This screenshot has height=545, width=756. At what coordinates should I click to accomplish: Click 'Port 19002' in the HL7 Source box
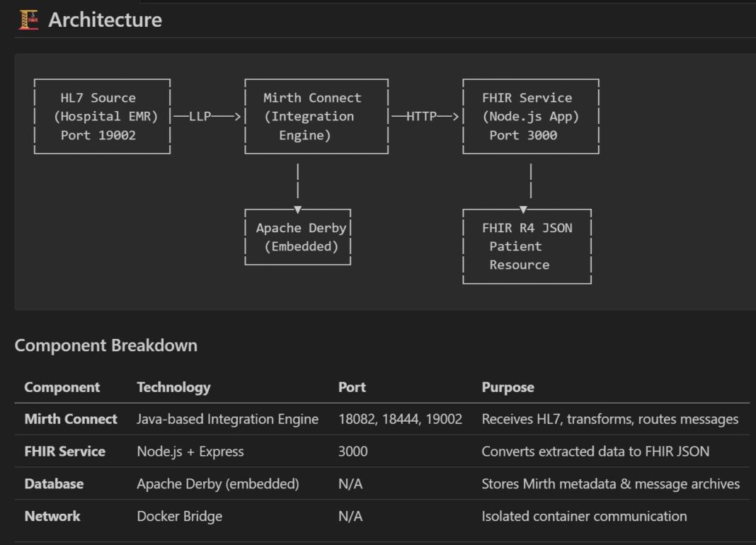click(98, 135)
